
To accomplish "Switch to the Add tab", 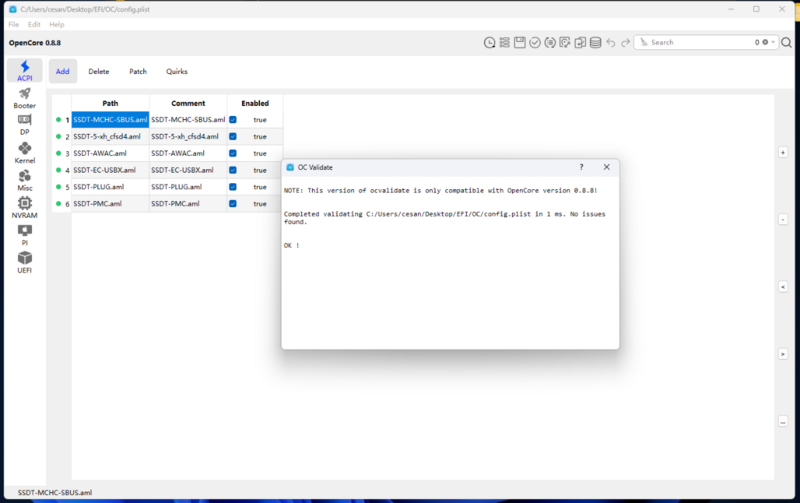I will pos(63,71).
